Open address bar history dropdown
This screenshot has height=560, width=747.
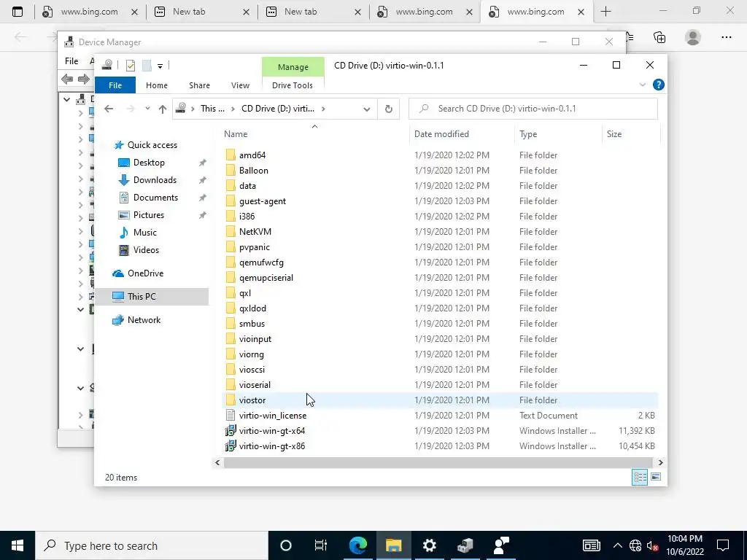click(366, 109)
